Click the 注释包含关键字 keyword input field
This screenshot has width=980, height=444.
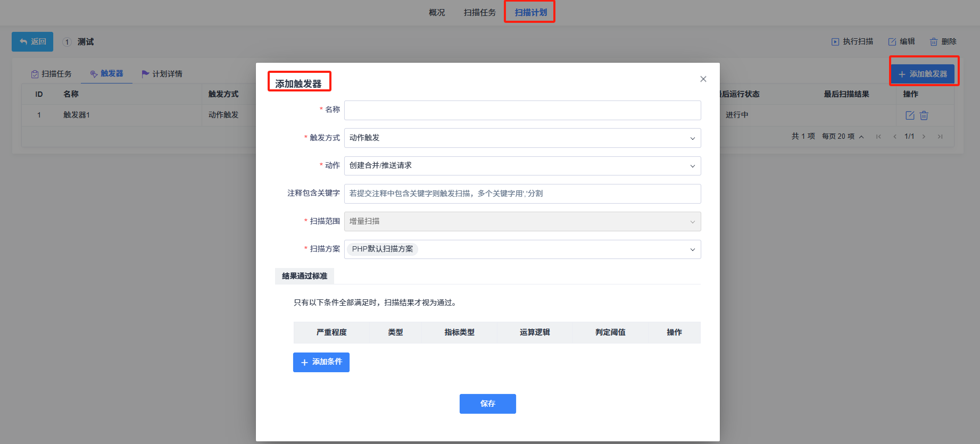522,194
